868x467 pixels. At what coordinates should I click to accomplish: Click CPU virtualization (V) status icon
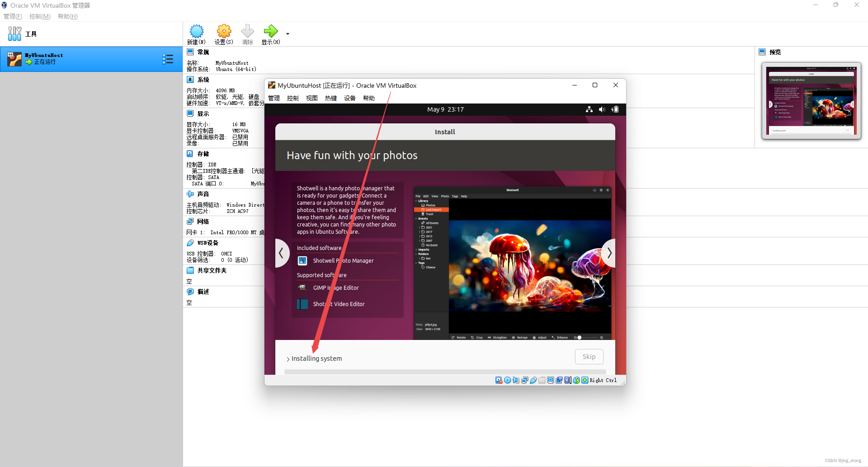coord(568,380)
